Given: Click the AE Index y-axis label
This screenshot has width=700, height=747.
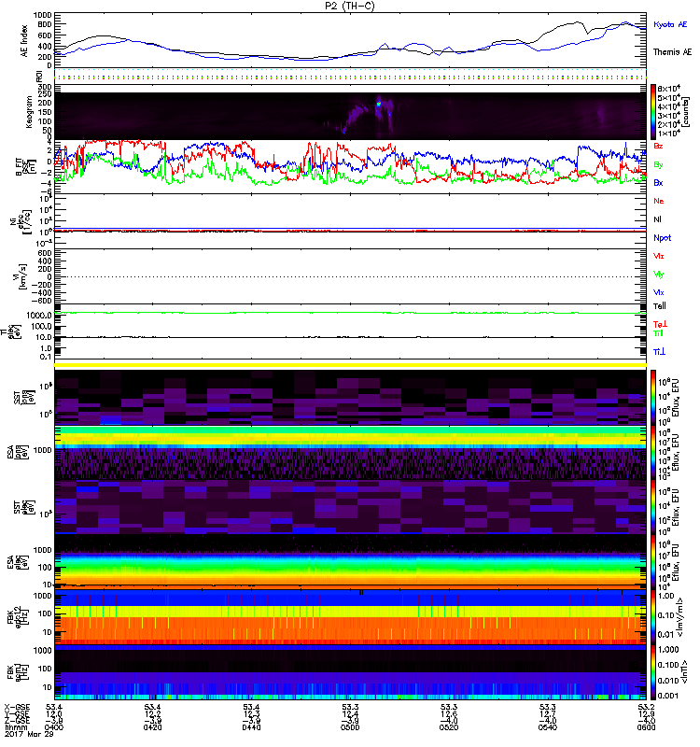Looking at the screenshot, I should pos(24,41).
